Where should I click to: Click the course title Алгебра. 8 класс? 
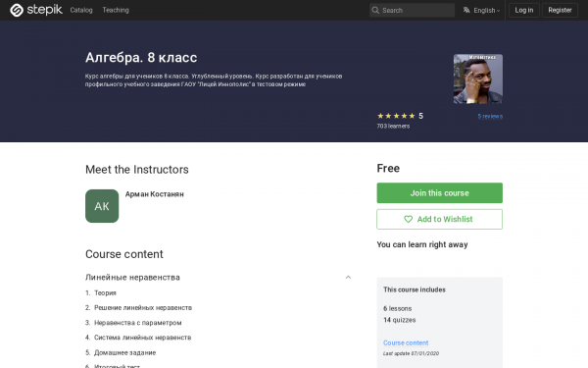[141, 58]
